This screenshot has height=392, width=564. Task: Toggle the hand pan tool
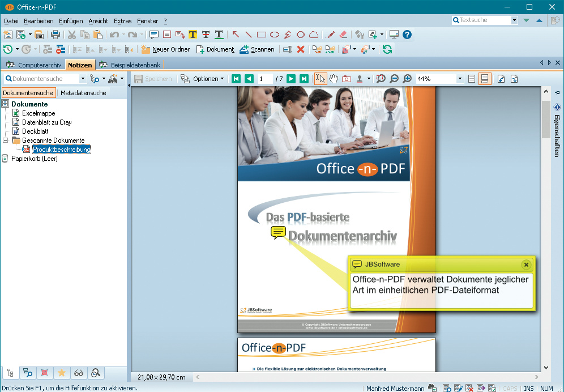[x=334, y=79]
